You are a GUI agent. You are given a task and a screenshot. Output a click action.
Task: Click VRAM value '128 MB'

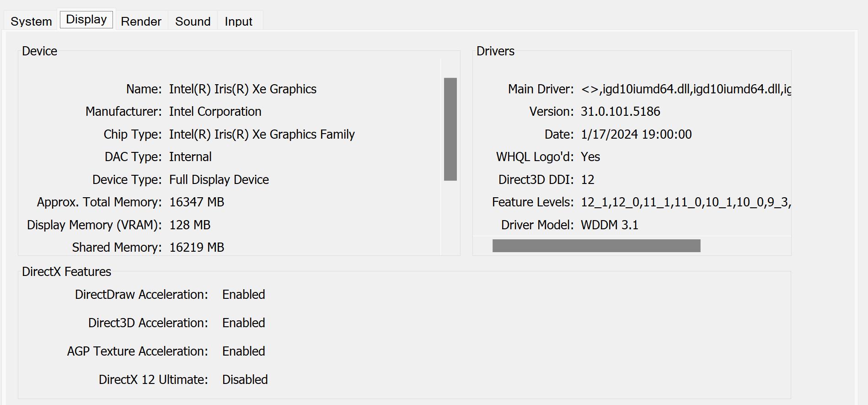click(190, 225)
